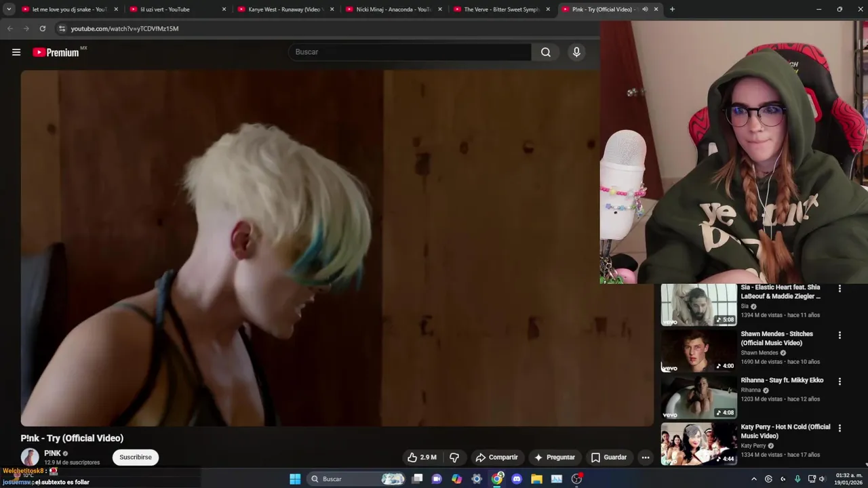The image size is (868, 488).
Task: Reload the page with browser refresh icon
Action: pyautogui.click(x=43, y=28)
